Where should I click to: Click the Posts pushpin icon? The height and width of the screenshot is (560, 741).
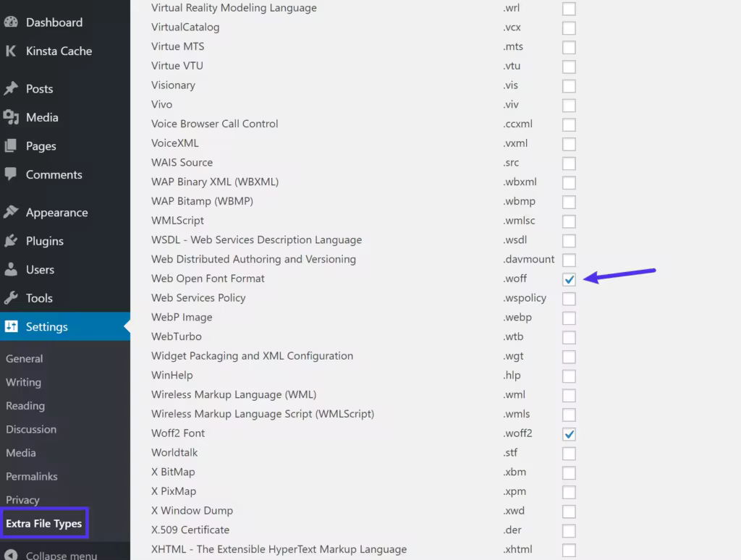point(11,88)
